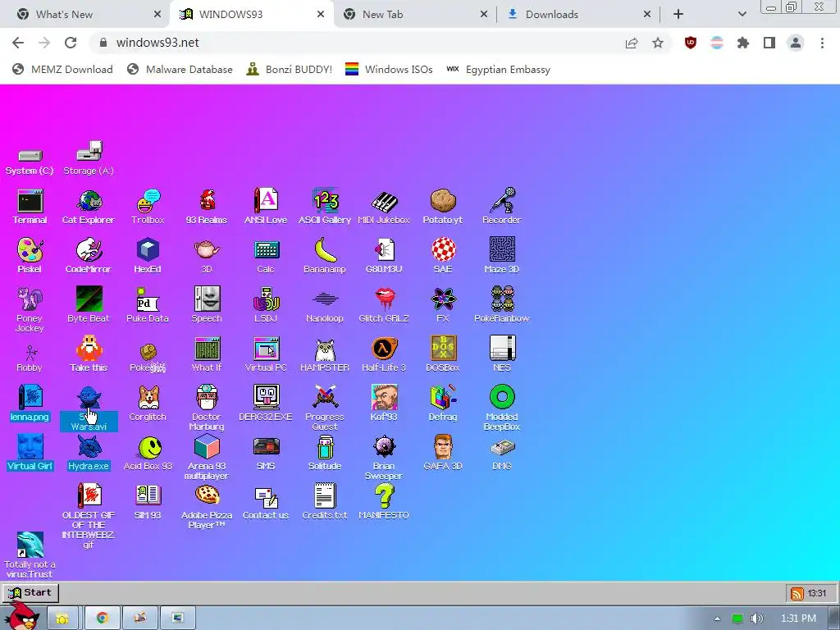Viewport: 840px width, 630px height.
Task: Open the Trollbox chat icon
Action: (148, 206)
